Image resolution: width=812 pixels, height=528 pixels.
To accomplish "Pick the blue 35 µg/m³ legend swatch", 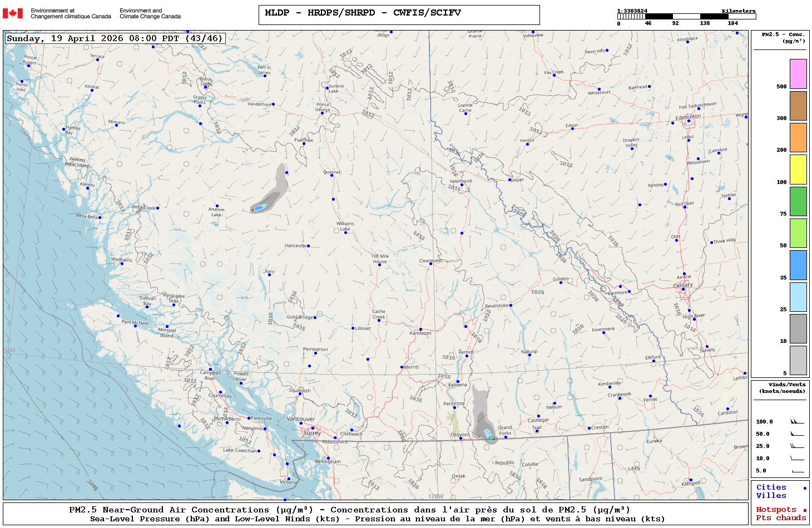I will click(x=798, y=265).
